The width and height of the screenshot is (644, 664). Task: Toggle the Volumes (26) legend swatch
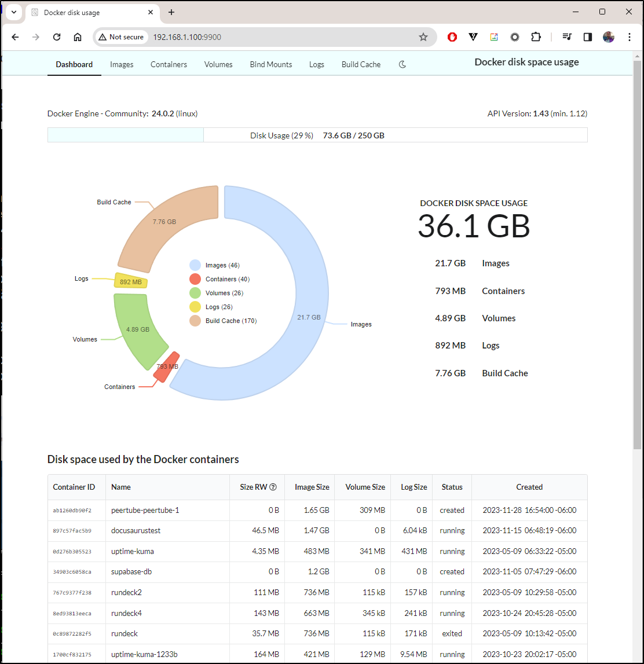(195, 293)
